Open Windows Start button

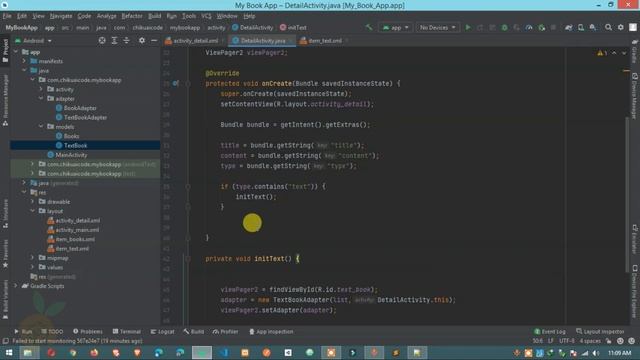(x=9, y=352)
